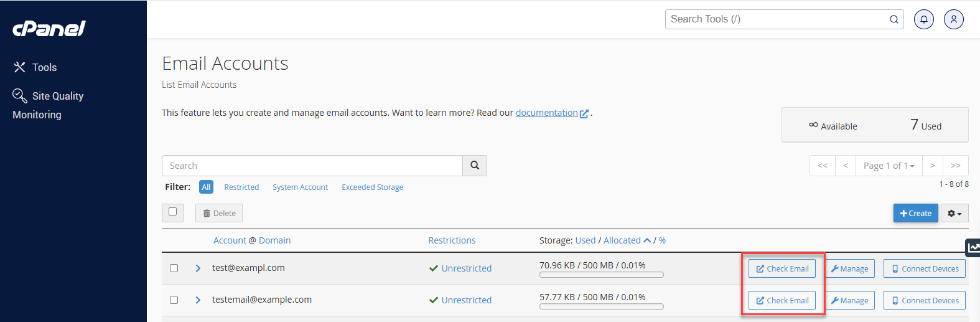980x322 pixels.
Task: Click the Delete button
Action: coord(219,213)
